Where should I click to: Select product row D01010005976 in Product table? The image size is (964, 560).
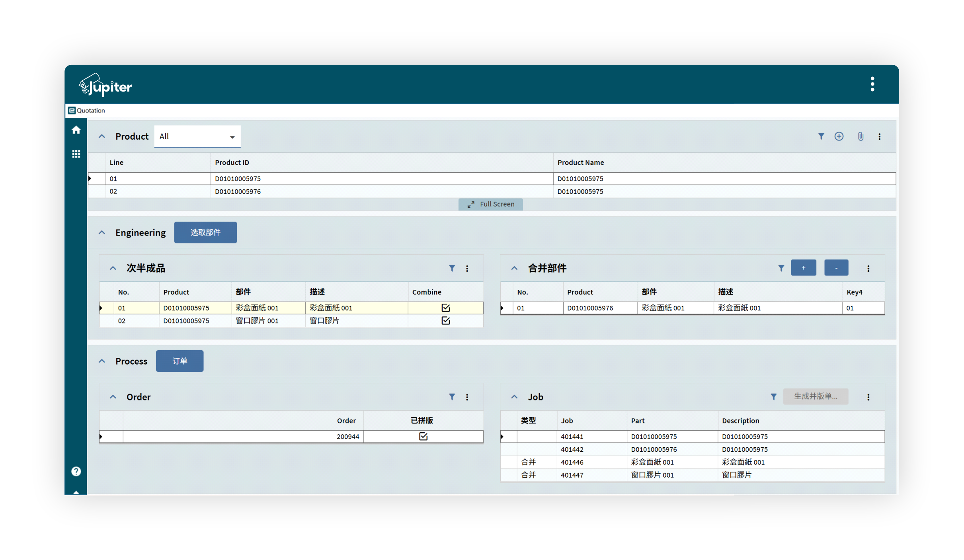(238, 191)
